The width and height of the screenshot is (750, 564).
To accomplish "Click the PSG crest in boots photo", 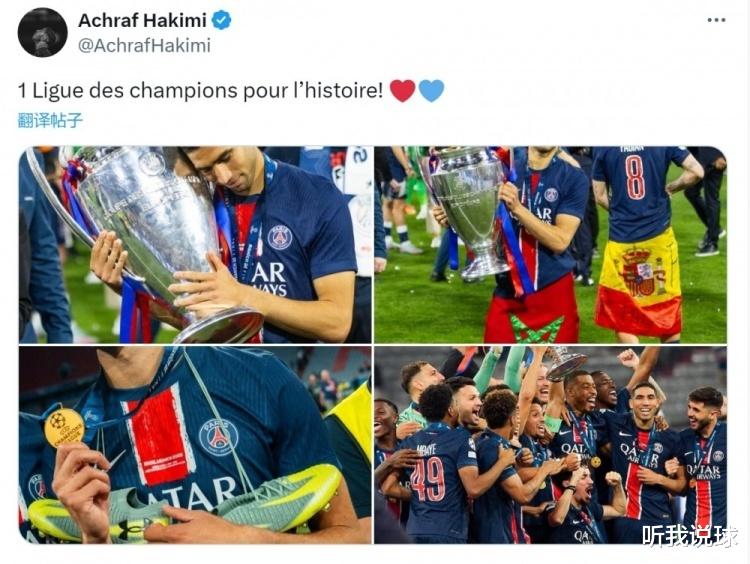I will (218, 437).
